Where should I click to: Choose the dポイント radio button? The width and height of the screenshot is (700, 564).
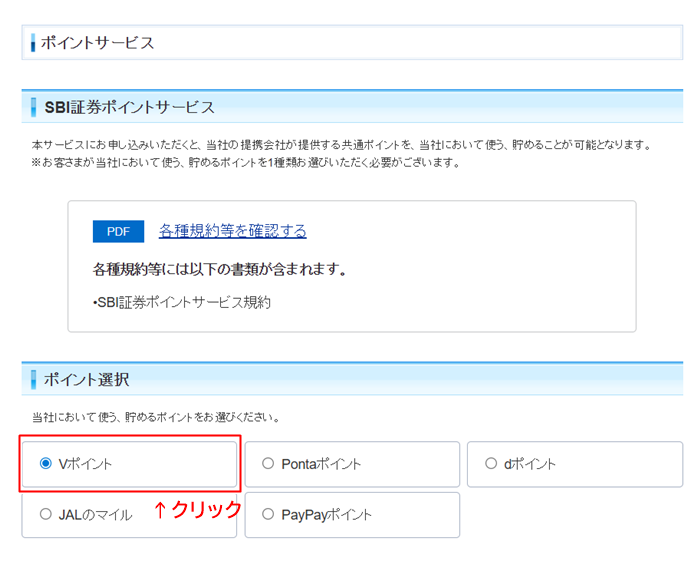point(491,464)
